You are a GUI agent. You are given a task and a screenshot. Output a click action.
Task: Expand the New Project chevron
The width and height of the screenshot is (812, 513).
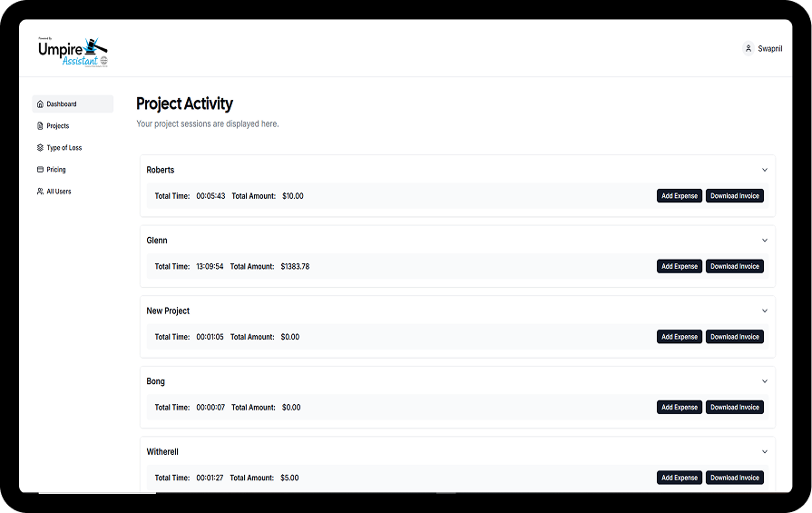pos(765,311)
